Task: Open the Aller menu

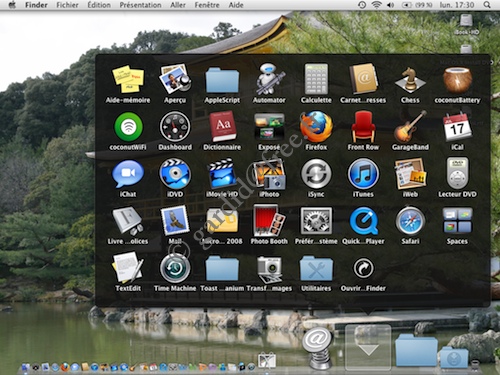Action: (x=178, y=5)
